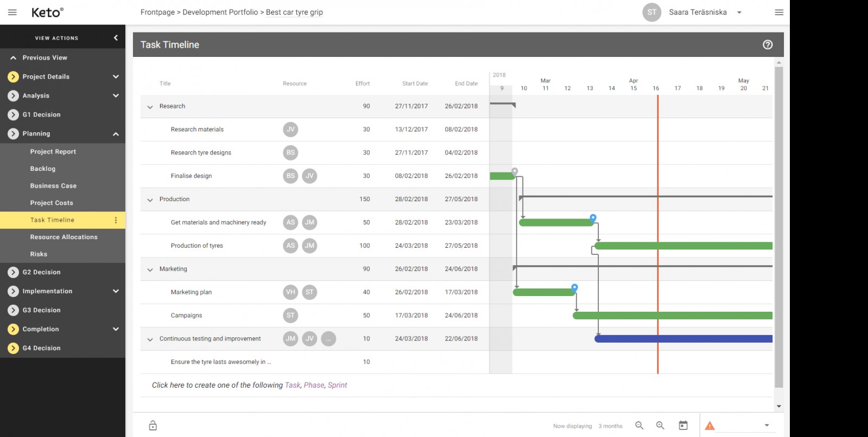Viewport: 868px width, 437px height.
Task: Click the Analysis arrow circle icon
Action: (13, 95)
